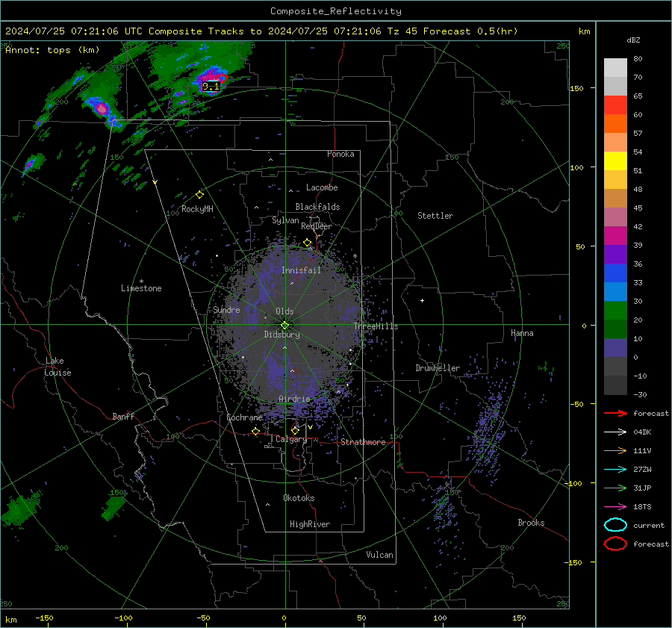
Task: Click the red forecast ellipse symbol
Action: point(615,544)
